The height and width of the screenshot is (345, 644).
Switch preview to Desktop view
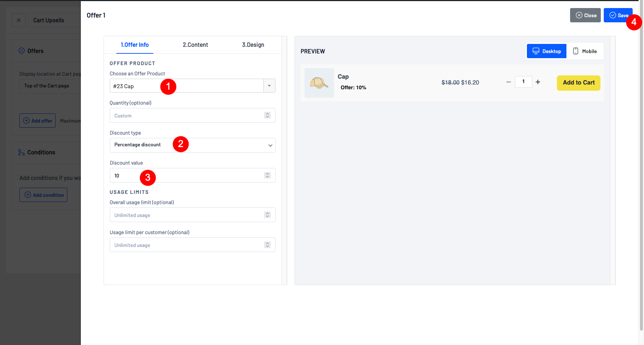tap(547, 51)
